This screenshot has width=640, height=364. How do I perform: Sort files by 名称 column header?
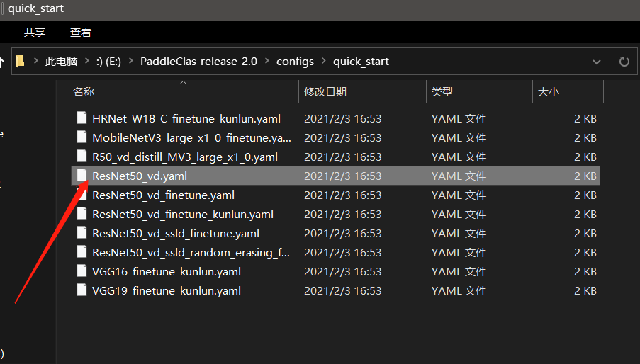[x=84, y=92]
